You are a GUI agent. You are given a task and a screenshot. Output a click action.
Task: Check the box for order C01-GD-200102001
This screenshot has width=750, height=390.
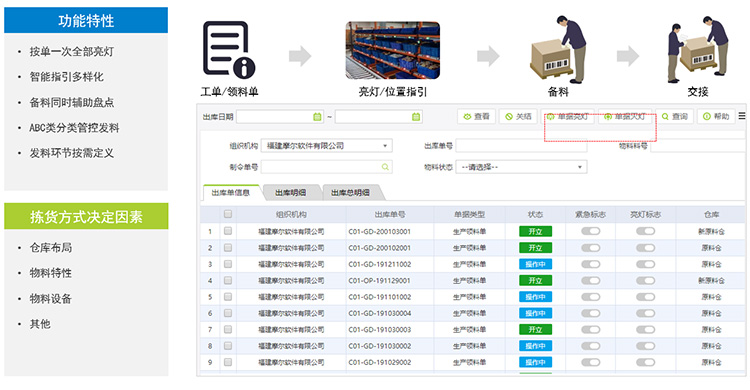(x=228, y=248)
